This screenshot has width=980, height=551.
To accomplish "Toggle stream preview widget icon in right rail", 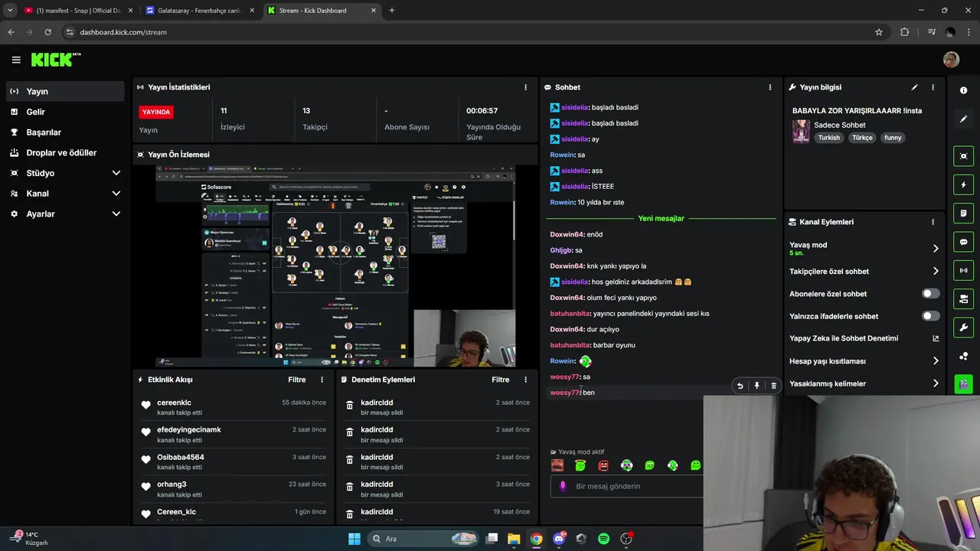I will (963, 156).
